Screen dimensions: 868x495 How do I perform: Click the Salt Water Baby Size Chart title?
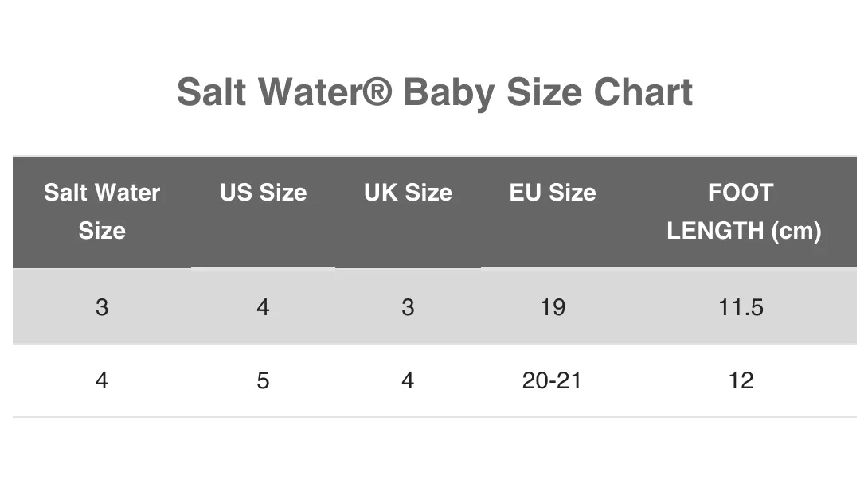tap(435, 92)
